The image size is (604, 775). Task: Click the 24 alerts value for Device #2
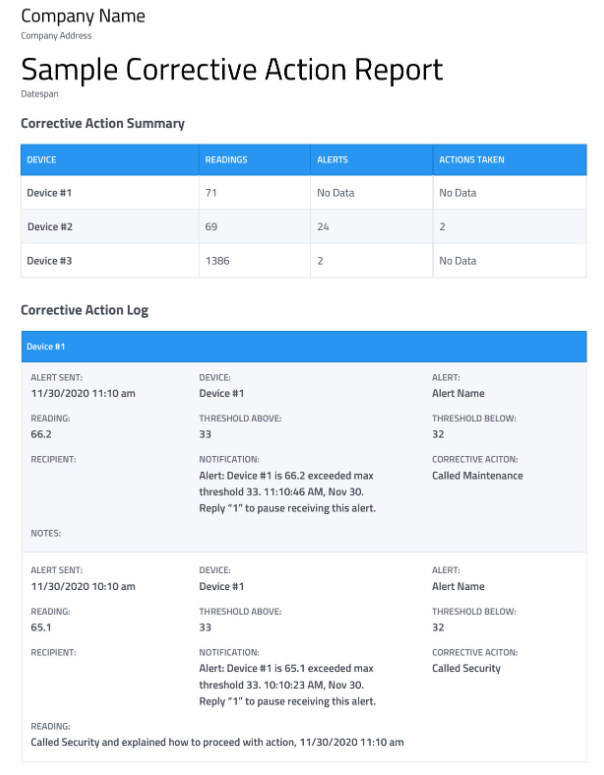click(x=322, y=227)
